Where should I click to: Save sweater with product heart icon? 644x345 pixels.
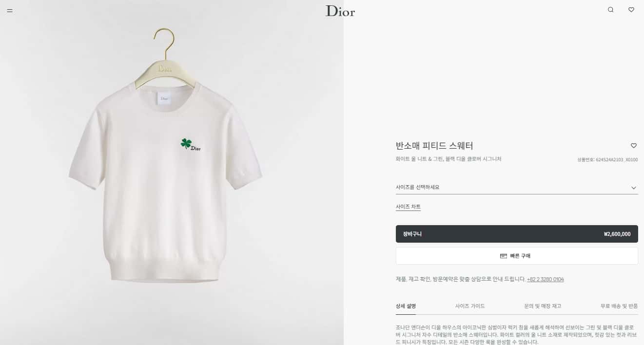634,146
